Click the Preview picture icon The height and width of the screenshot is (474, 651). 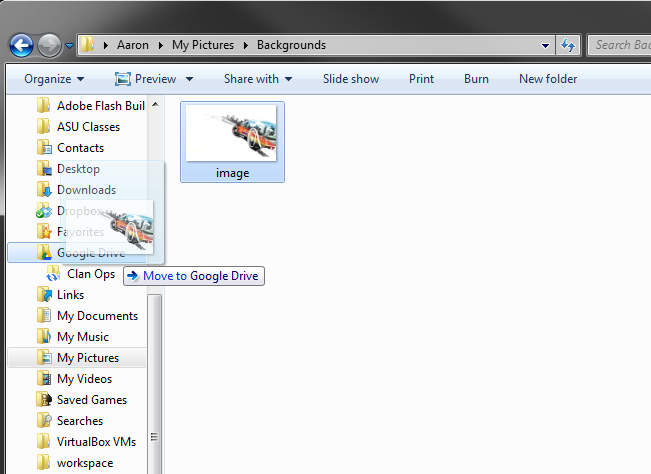coord(122,79)
